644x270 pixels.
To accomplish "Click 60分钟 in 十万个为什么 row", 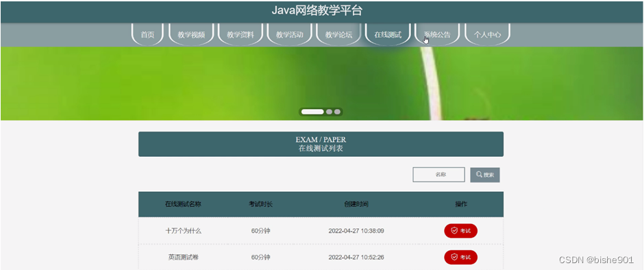I will (260, 231).
